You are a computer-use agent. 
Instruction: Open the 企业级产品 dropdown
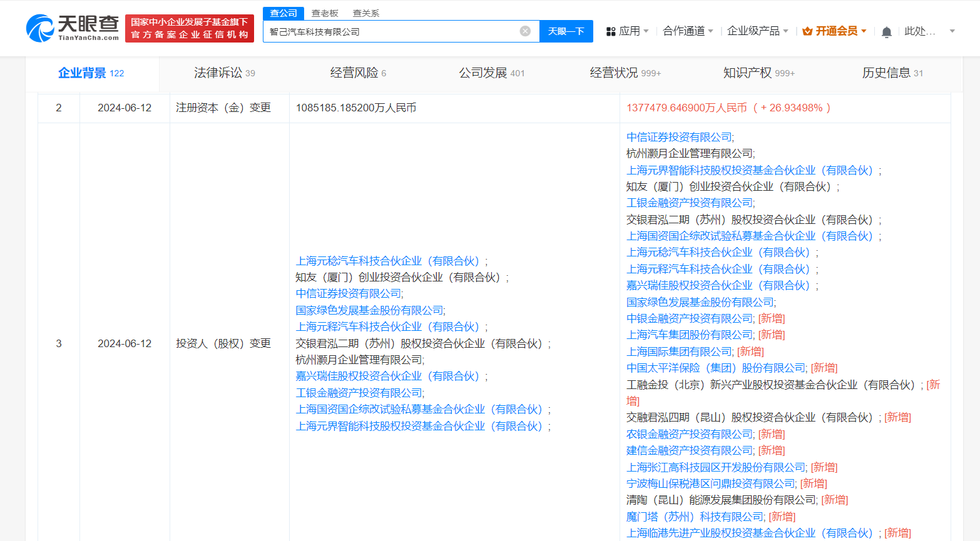[754, 31]
